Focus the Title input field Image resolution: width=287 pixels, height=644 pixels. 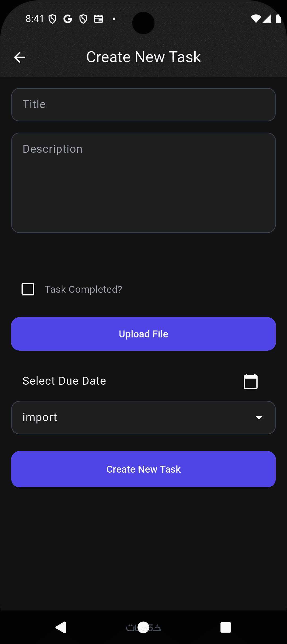coord(143,105)
